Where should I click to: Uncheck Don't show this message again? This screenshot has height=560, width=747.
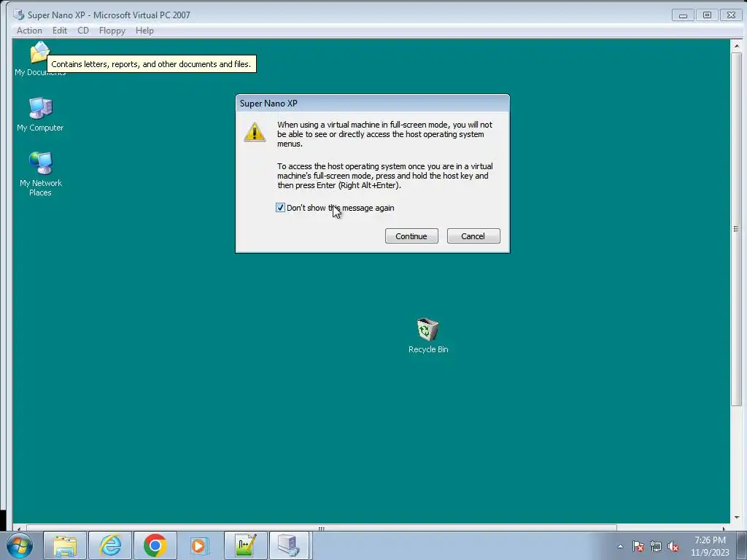(x=280, y=208)
